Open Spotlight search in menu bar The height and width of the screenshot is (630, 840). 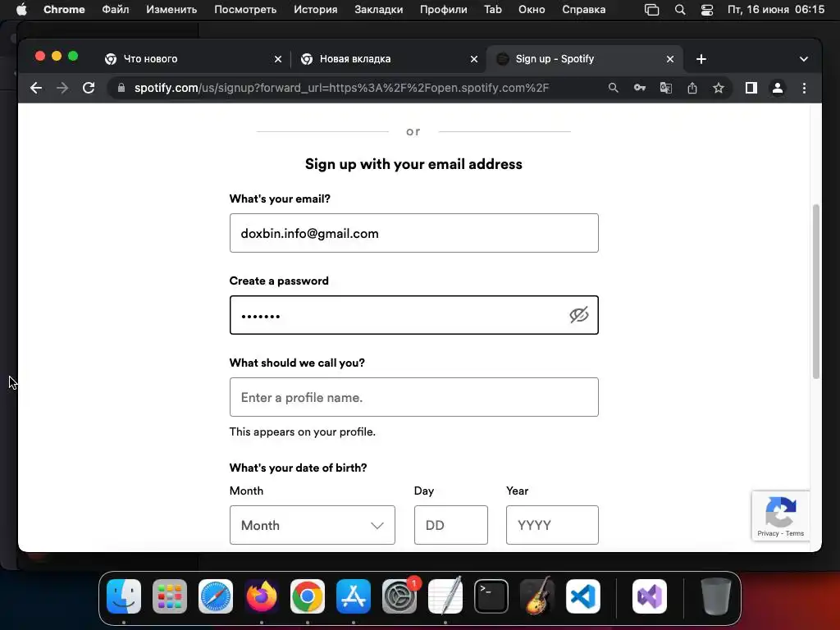click(x=680, y=10)
